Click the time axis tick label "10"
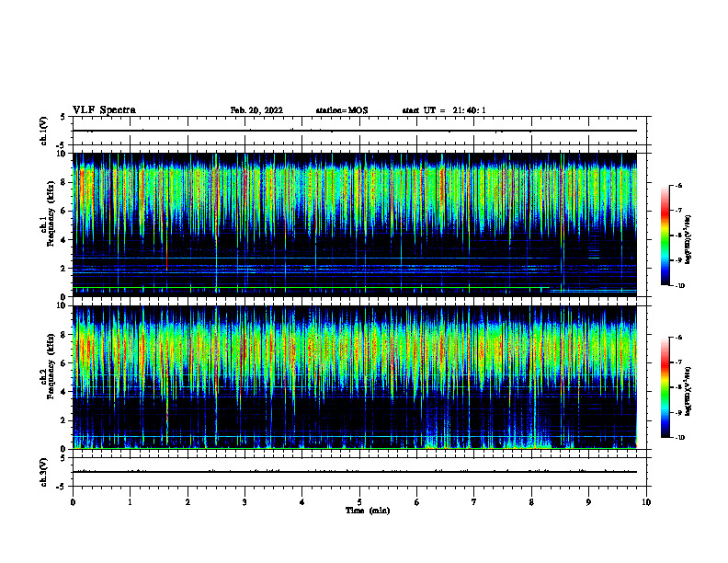Image resolution: width=728 pixels, height=563 pixels. tap(646, 502)
